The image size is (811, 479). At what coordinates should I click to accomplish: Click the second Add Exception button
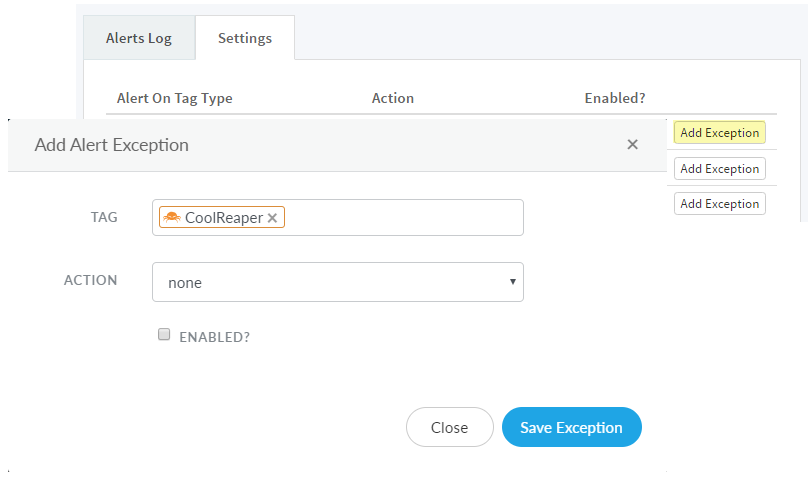click(719, 169)
